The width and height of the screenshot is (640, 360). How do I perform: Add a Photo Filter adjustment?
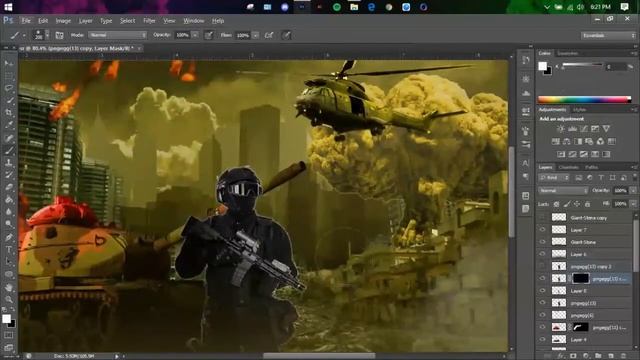[589, 141]
